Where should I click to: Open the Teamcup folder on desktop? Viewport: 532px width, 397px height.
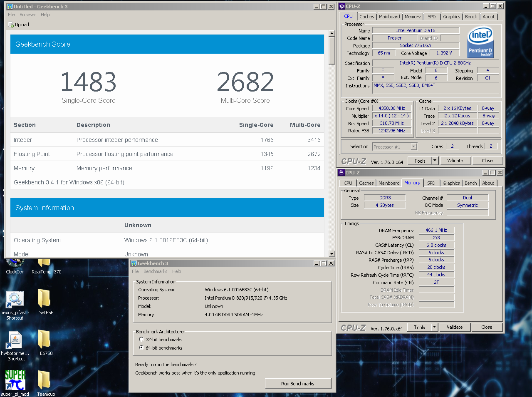44,380
